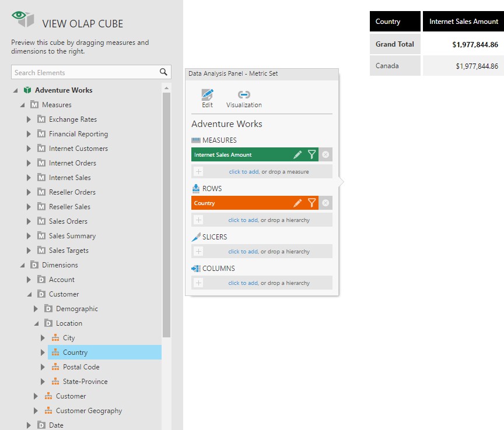Click pencil edit icon on Internet Sales Amount
Image resolution: width=504 pixels, height=430 pixels.
coord(297,155)
